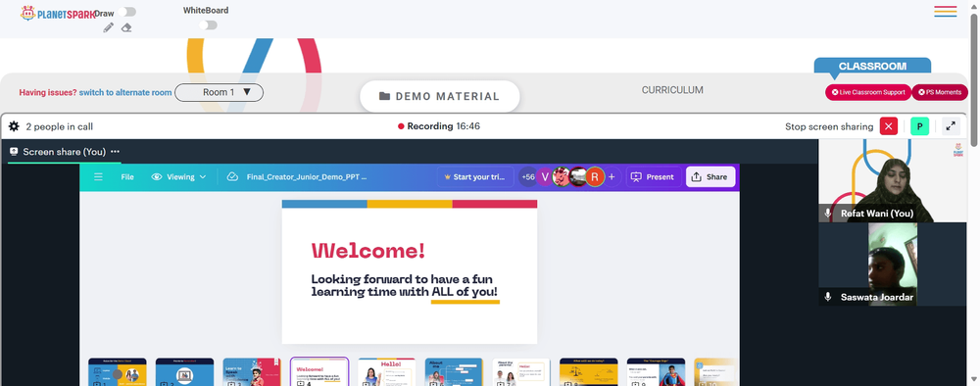Open call settings gear
980x386 pixels.
[14, 126]
